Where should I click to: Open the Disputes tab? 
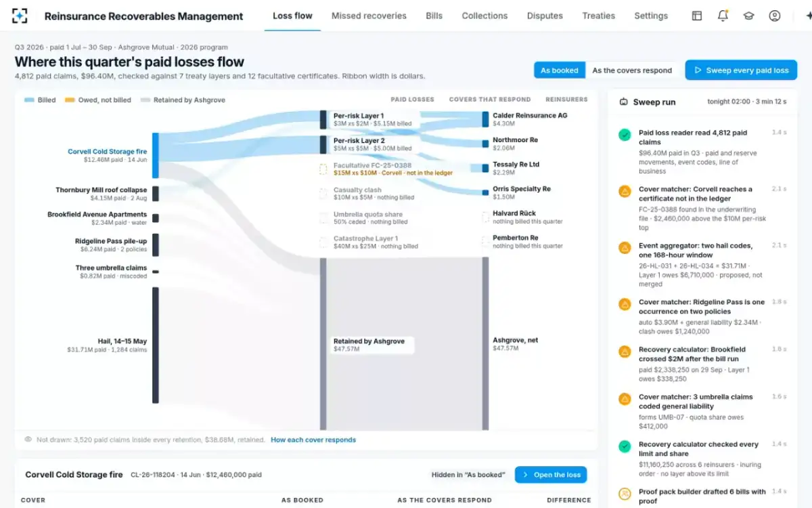pos(545,16)
